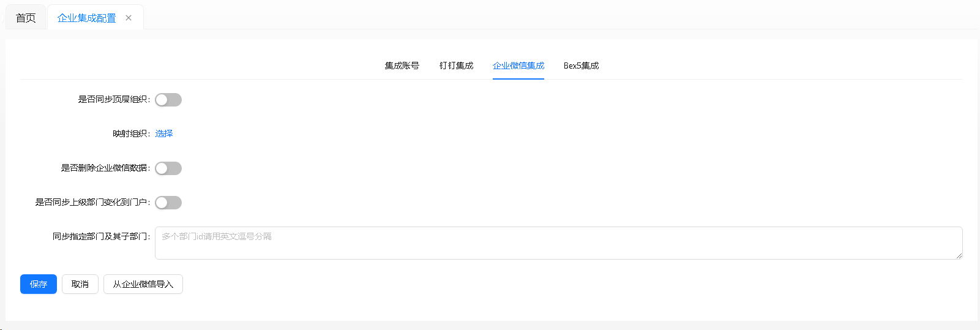The width and height of the screenshot is (980, 330).
Task: Open the 集成账号 tab
Action: coord(402,66)
